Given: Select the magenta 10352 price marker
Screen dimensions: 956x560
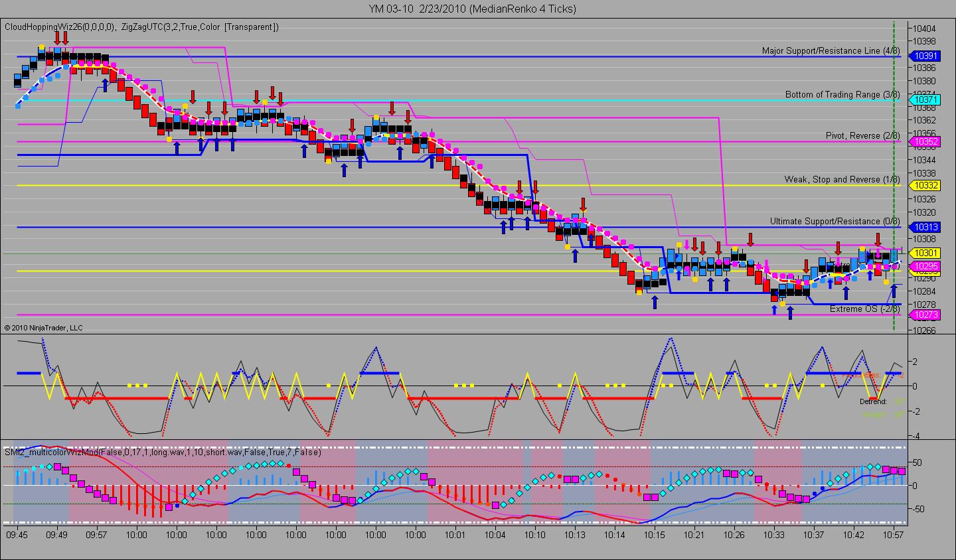Looking at the screenshot, I should pyautogui.click(x=924, y=142).
